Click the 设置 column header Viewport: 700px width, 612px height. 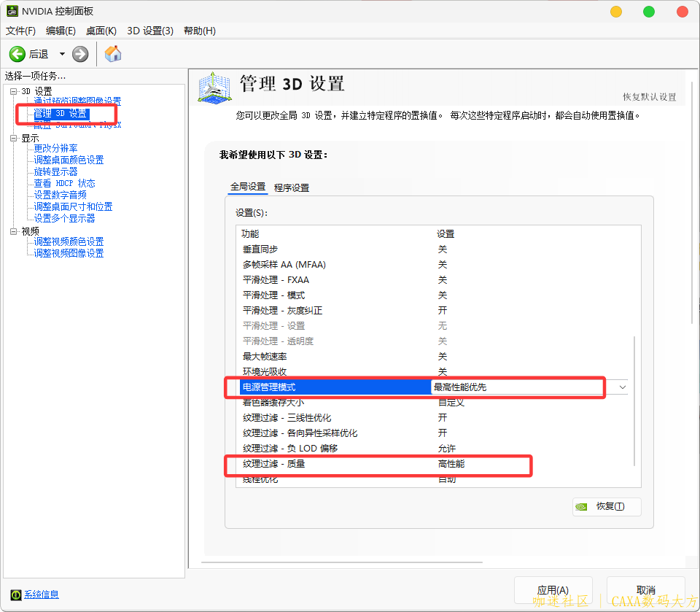[445, 233]
